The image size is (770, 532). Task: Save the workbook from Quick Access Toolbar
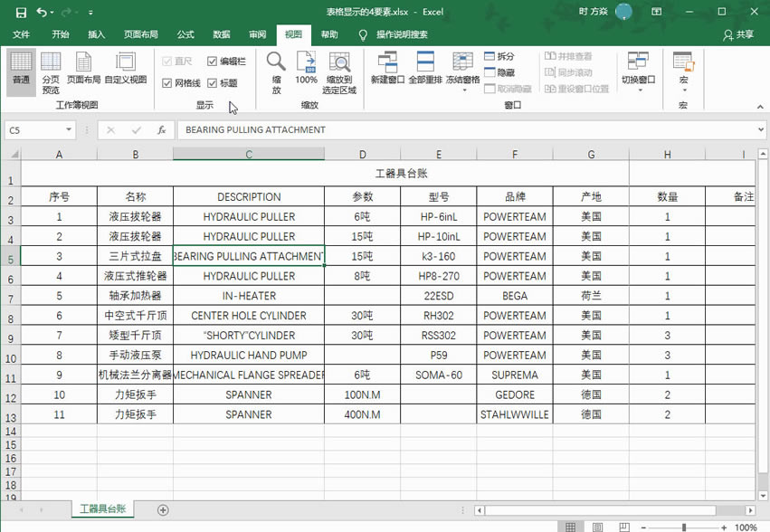tap(20, 10)
